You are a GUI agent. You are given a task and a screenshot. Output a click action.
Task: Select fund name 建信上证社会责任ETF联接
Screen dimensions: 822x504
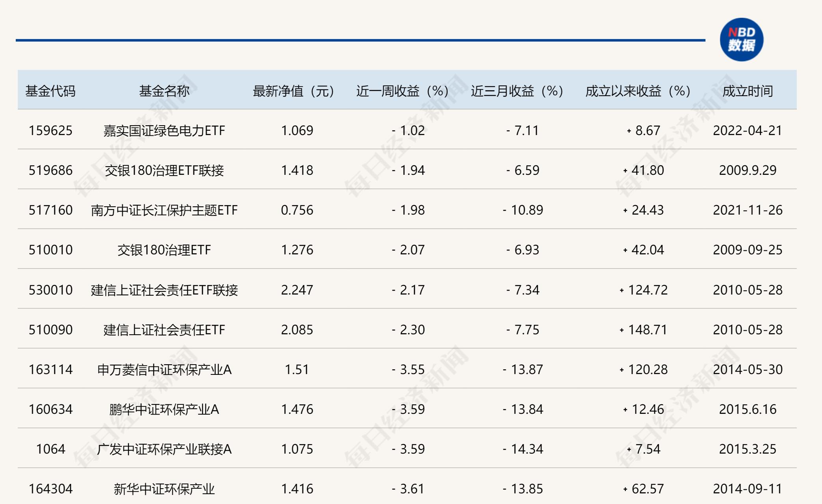164,290
